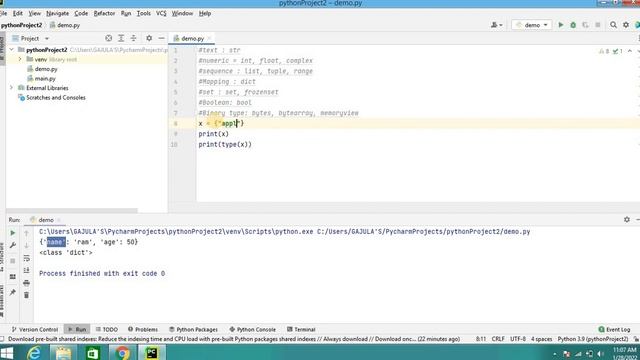Click the pythonProject2 breadcrumb in navigation bar
Viewport: 640px width, 360px height.
point(22,25)
